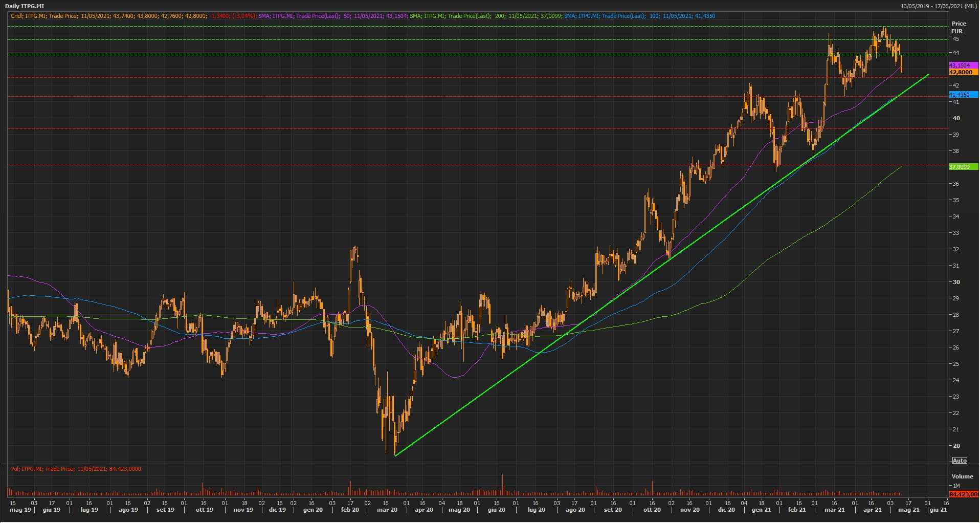Click the blue 41,4350 price tag
Screen dimensions: 980x523
(963, 95)
